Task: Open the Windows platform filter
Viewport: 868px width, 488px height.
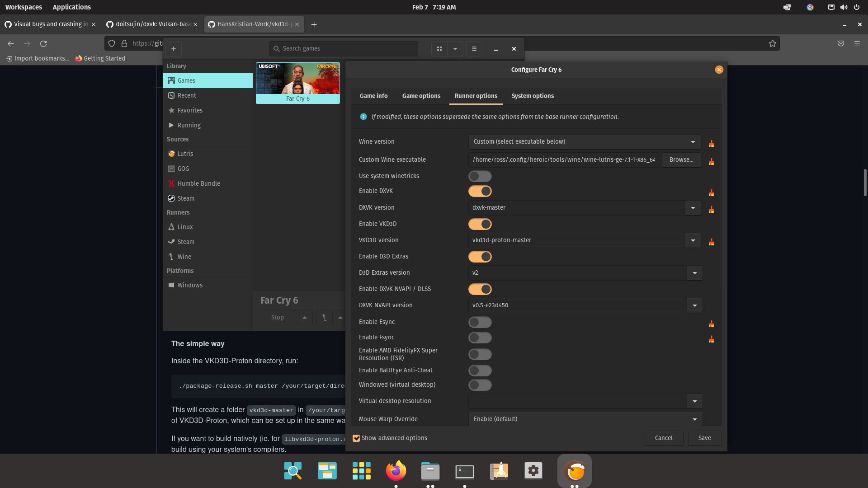Action: point(208,285)
